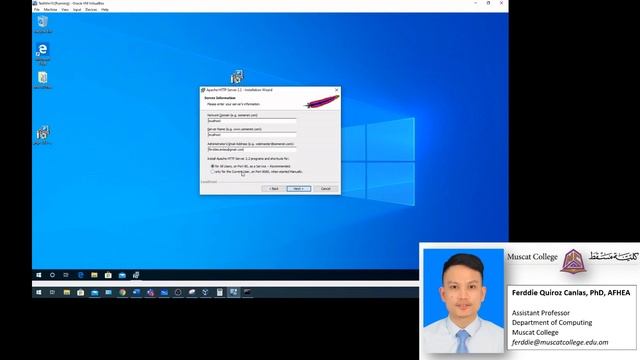
Task: Switch to VirtualBox on the host taskbar
Action: click(233, 292)
